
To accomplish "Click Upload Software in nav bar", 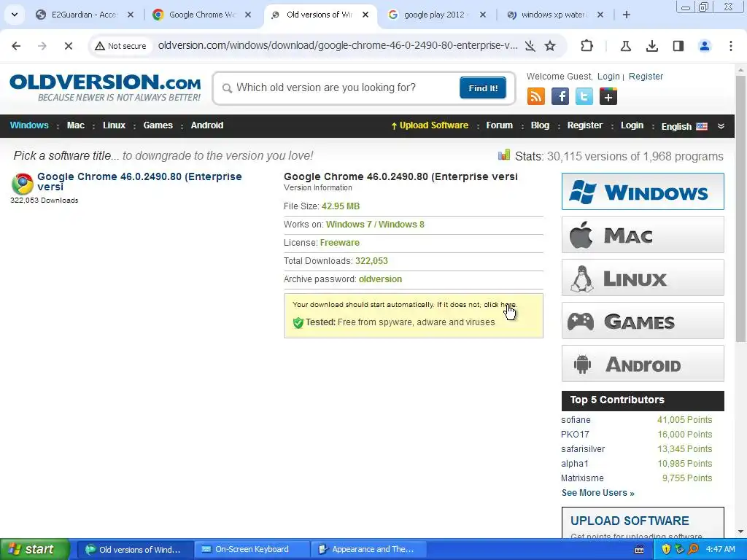I will click(x=430, y=125).
